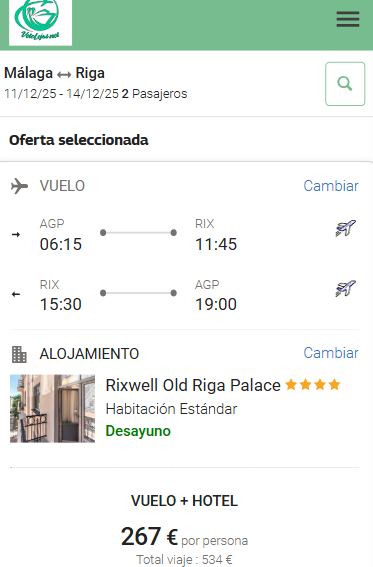Click the return flight airline icon
The height and width of the screenshot is (567, 373).
[x=346, y=289]
